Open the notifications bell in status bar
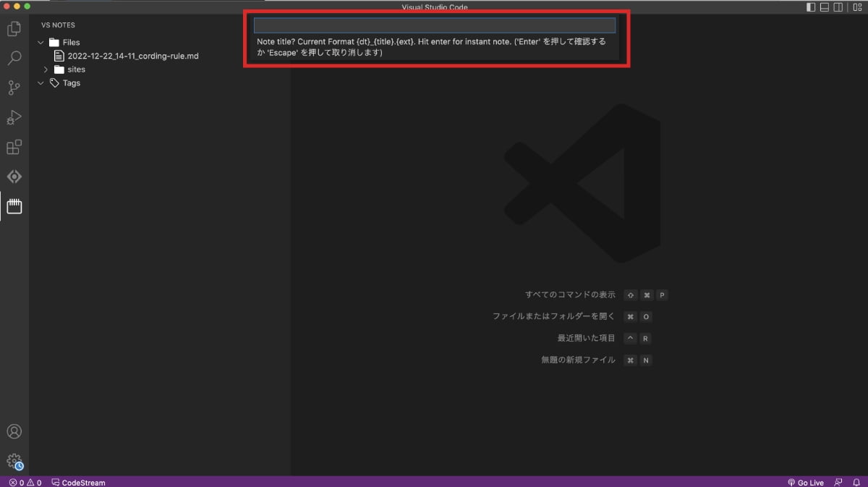Screen dimensions: 868x487 coord(856,482)
